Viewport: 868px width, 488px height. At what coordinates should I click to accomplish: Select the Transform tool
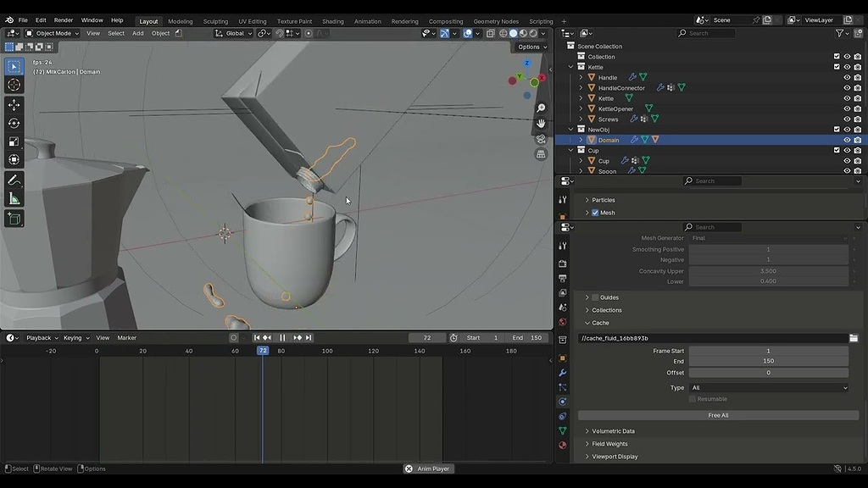point(14,160)
